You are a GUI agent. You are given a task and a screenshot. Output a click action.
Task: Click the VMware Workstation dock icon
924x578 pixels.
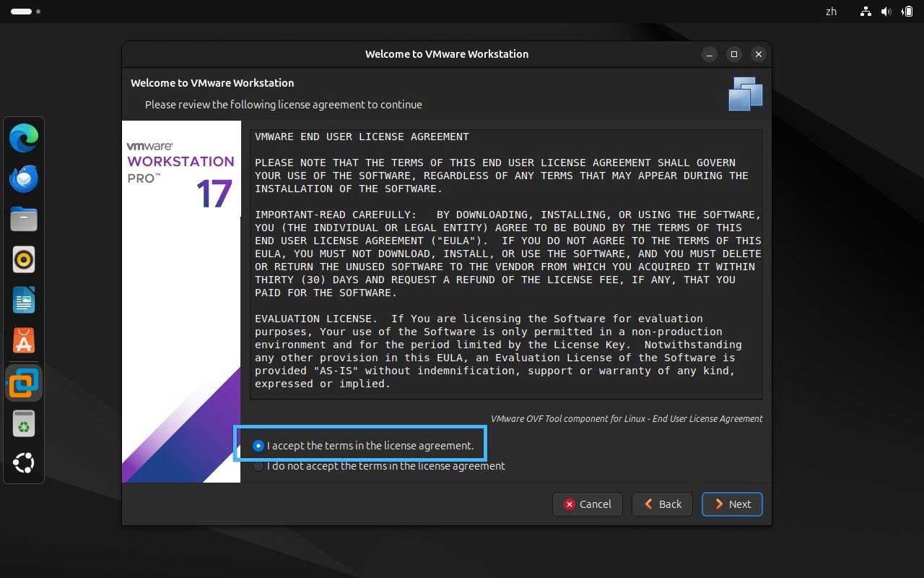24,382
